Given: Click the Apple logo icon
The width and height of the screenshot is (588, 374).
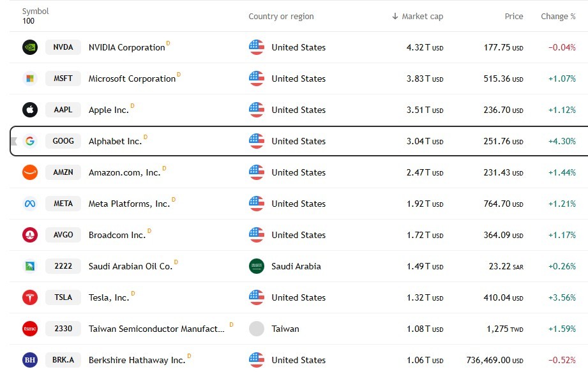Looking at the screenshot, I should [30, 110].
